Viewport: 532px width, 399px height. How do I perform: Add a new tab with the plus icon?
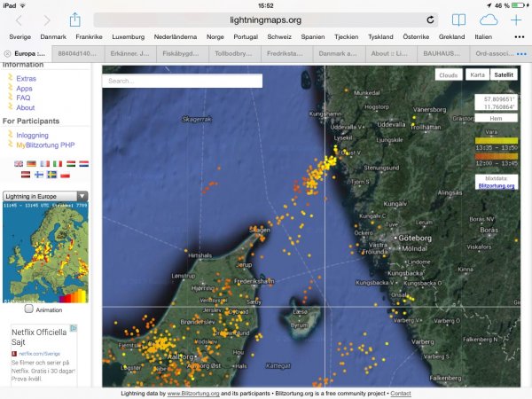pos(517,20)
